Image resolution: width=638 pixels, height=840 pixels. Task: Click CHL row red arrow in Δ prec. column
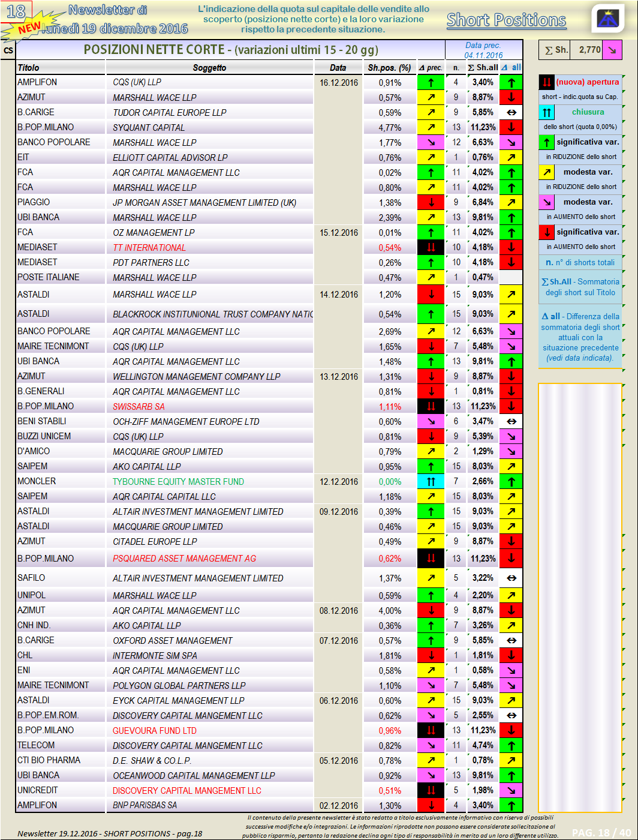pos(431,655)
